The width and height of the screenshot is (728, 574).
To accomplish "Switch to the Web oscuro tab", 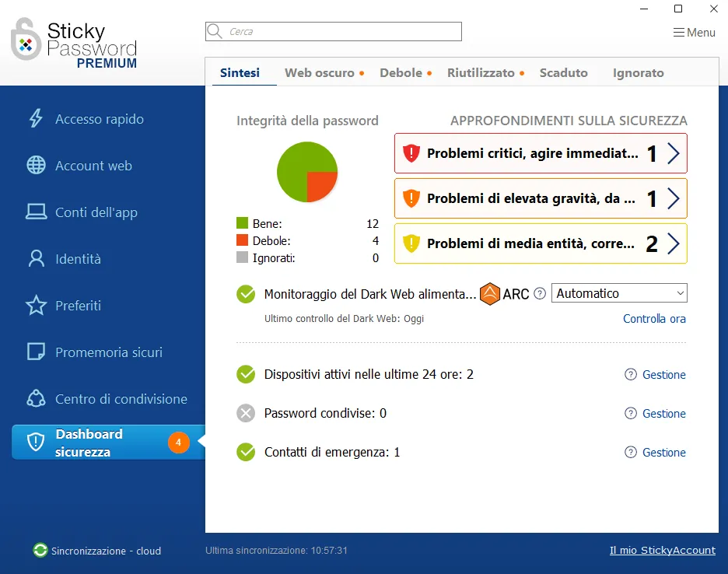I will click(319, 73).
